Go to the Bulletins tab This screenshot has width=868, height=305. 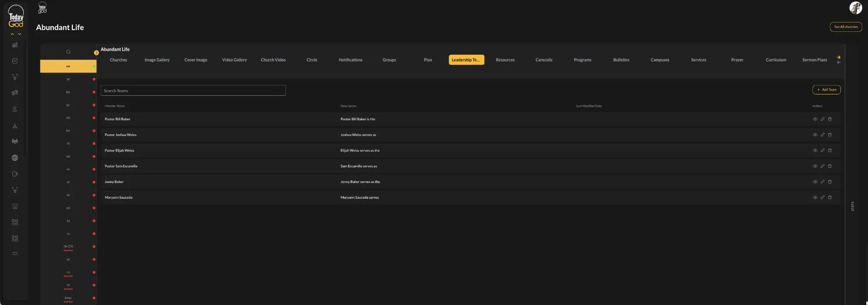tap(621, 60)
